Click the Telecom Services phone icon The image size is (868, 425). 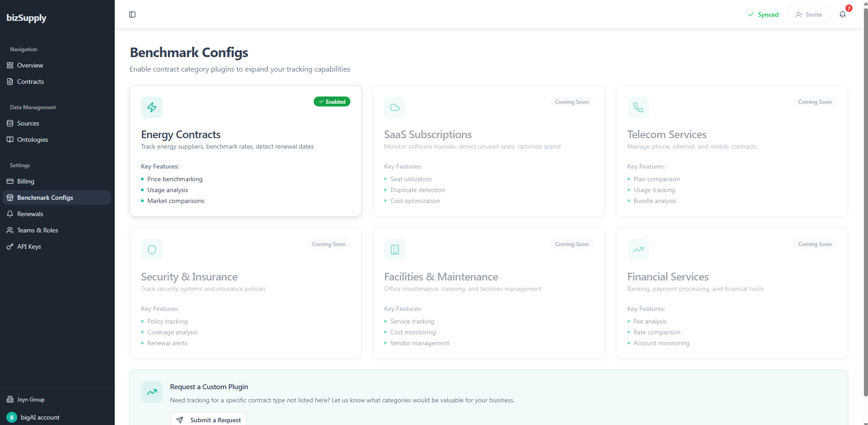click(x=638, y=107)
